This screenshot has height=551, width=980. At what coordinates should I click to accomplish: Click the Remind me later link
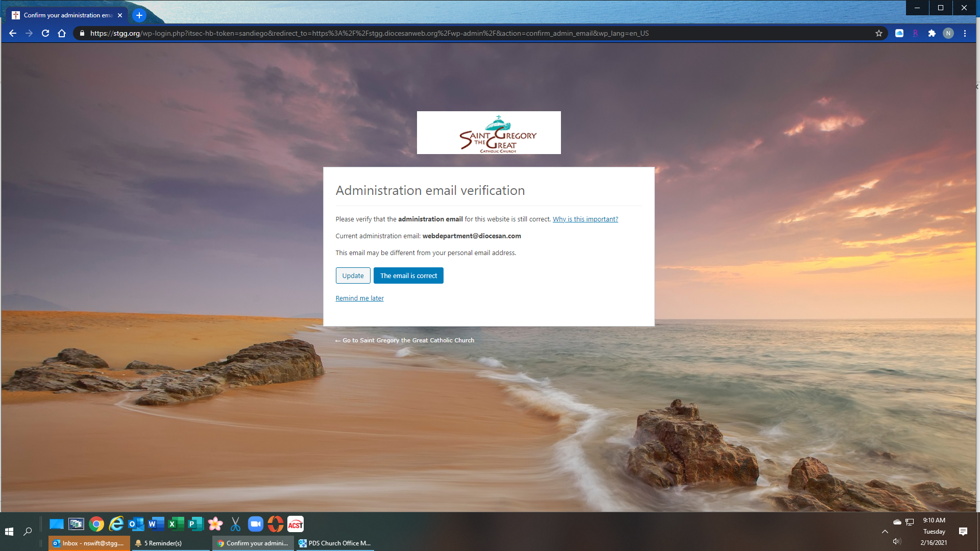tap(359, 298)
